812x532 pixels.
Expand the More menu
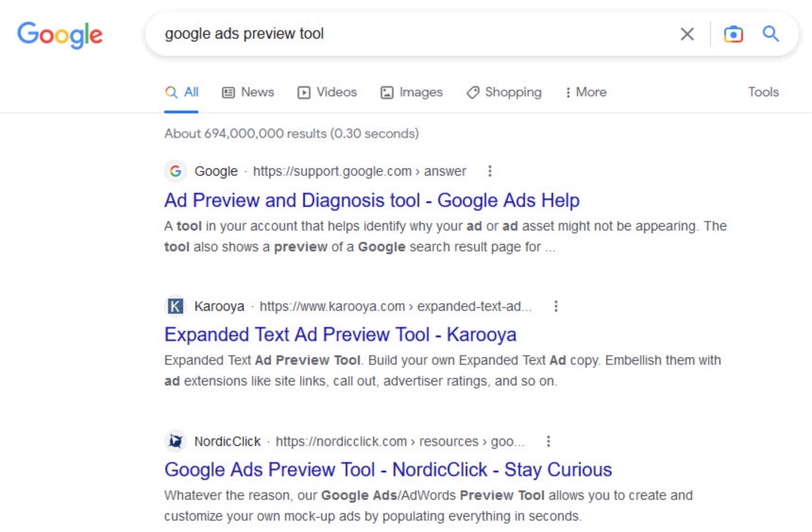click(x=586, y=92)
